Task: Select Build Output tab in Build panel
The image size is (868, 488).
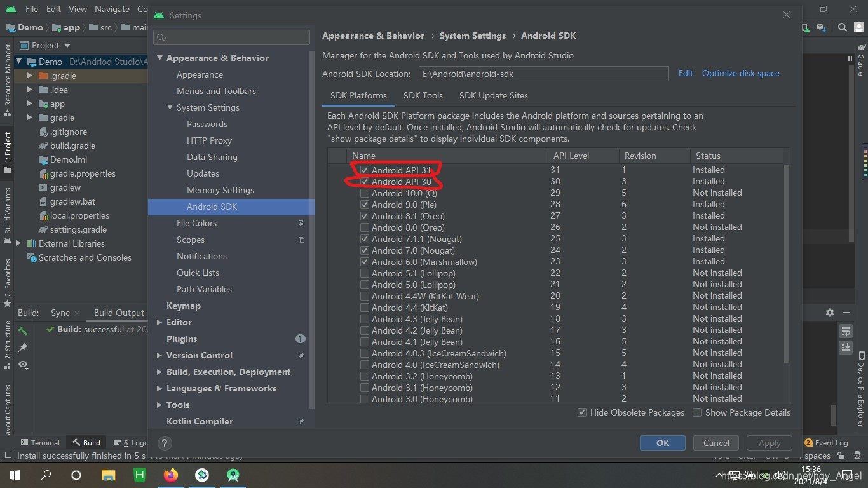Action: click(x=119, y=313)
